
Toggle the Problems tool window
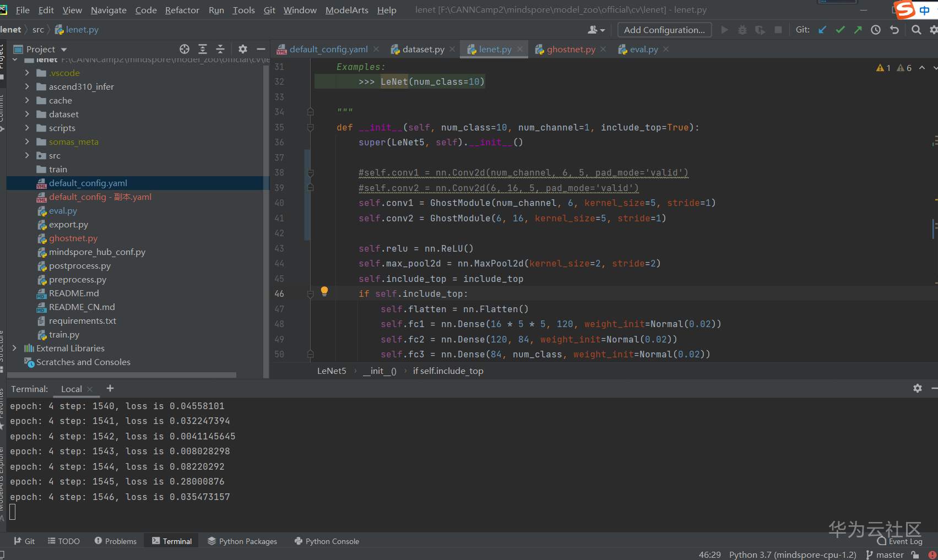tap(115, 541)
